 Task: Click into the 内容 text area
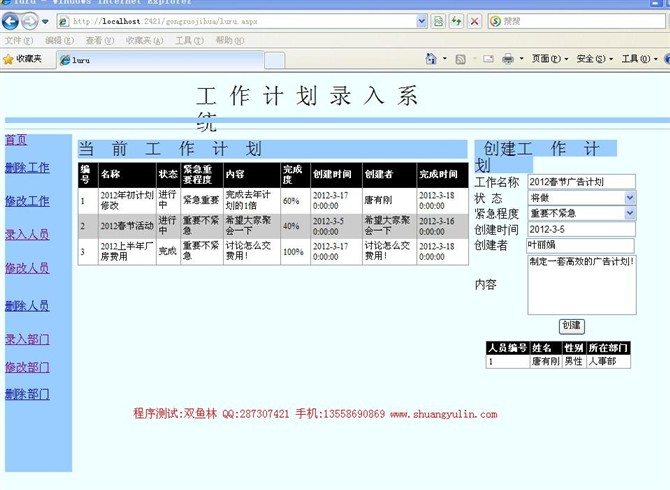click(x=580, y=284)
